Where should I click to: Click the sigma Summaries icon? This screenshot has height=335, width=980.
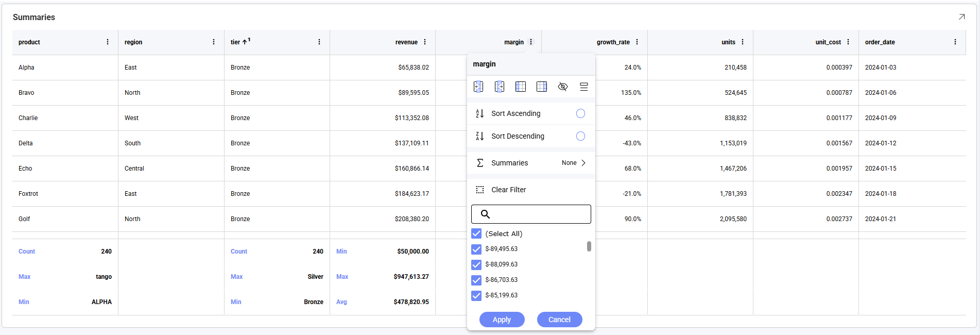[480, 163]
